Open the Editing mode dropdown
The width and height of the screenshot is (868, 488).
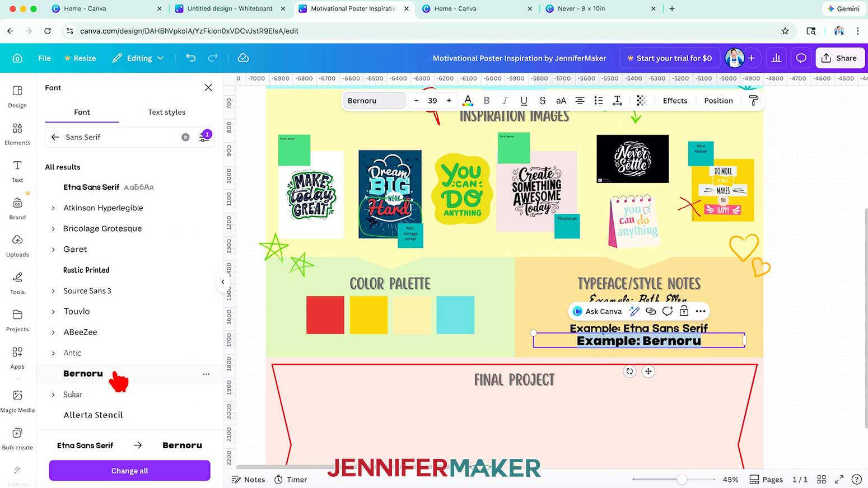point(138,58)
